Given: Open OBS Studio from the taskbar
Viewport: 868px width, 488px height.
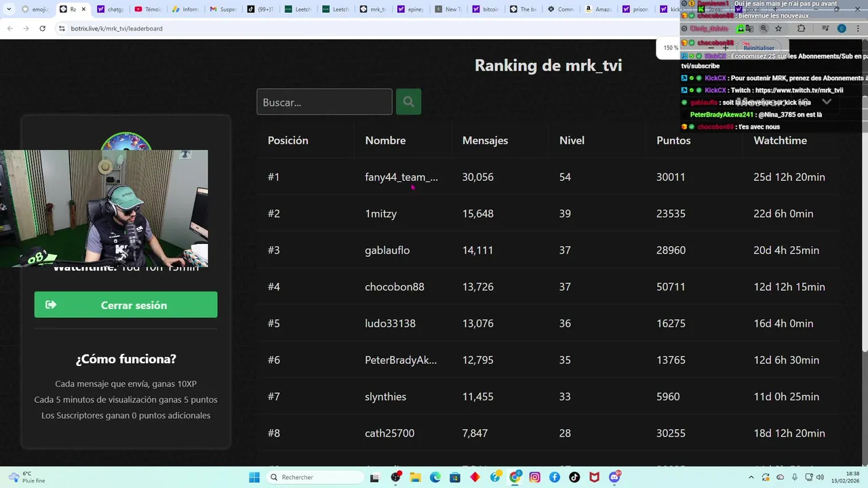Looking at the screenshot, I should click(x=395, y=477).
